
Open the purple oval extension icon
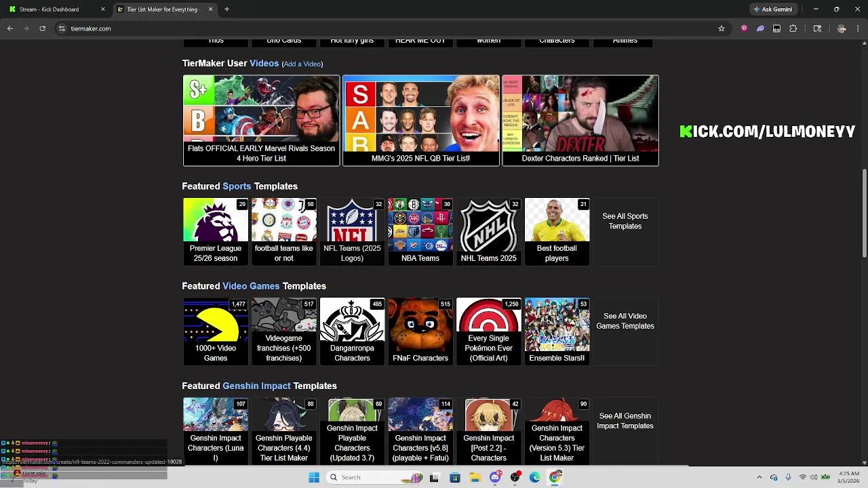760,28
